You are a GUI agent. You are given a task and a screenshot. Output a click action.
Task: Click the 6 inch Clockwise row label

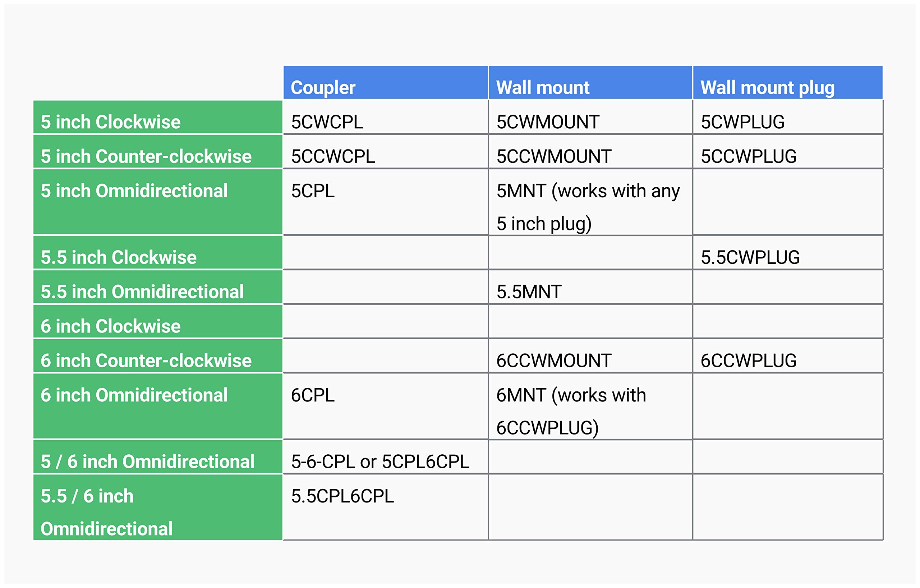(x=158, y=321)
